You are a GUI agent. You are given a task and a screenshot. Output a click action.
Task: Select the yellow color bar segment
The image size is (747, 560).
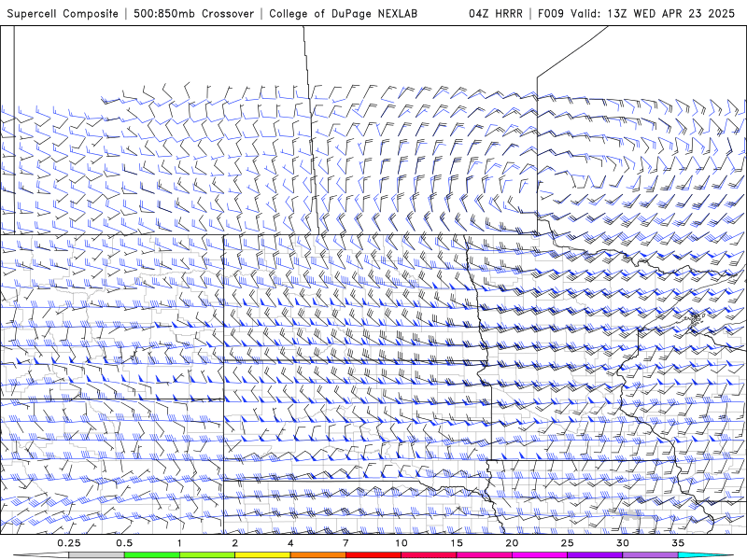point(262,555)
